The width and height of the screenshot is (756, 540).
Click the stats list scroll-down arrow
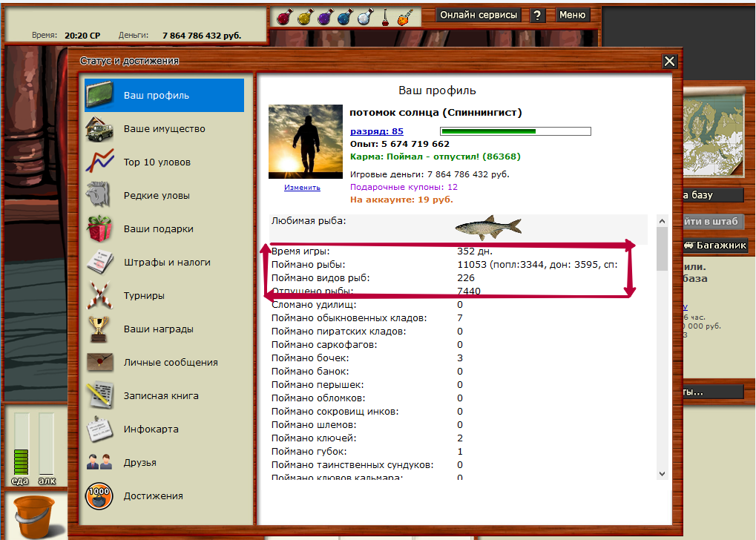click(662, 474)
